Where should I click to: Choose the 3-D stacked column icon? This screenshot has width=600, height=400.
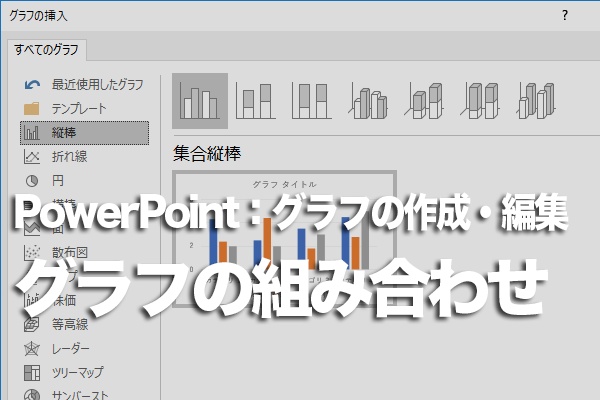[x=424, y=101]
